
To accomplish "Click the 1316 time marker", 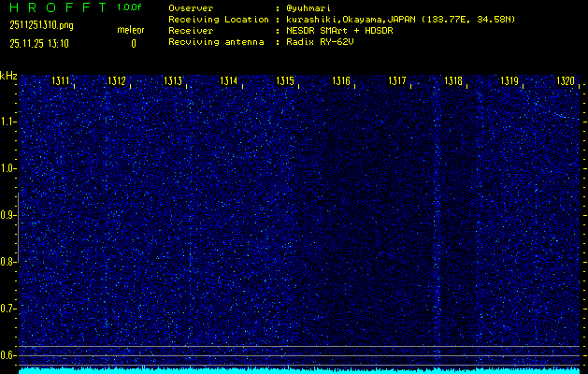I will click(341, 80).
